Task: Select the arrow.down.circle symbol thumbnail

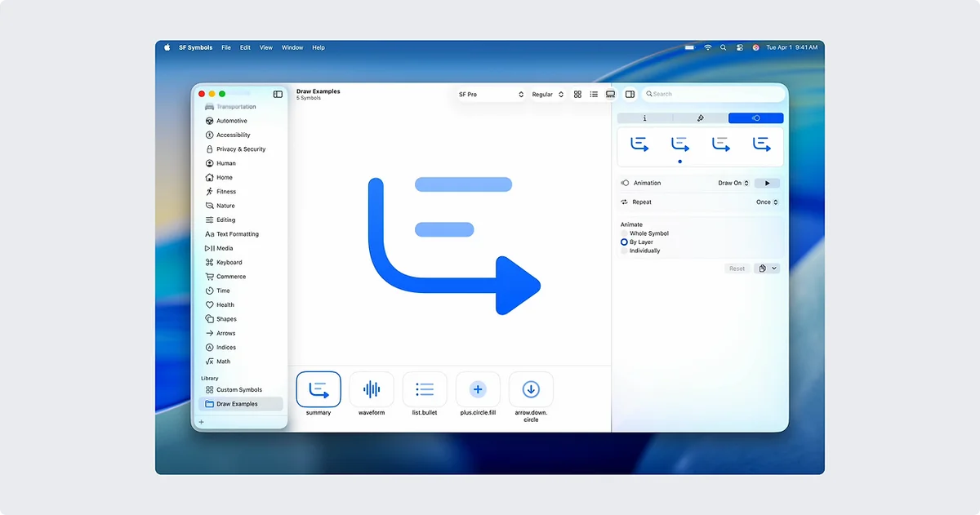Action: [x=531, y=390]
